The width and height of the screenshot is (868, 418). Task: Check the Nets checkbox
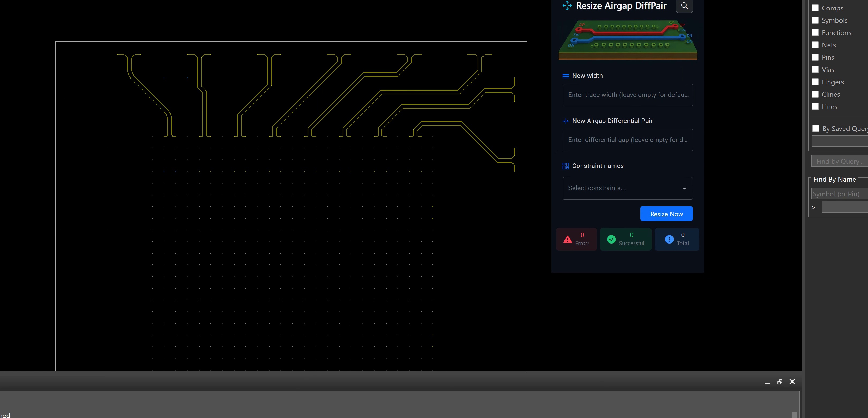(x=815, y=45)
